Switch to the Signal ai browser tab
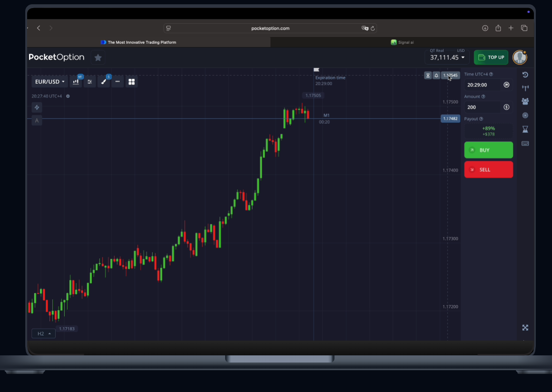 coord(402,42)
